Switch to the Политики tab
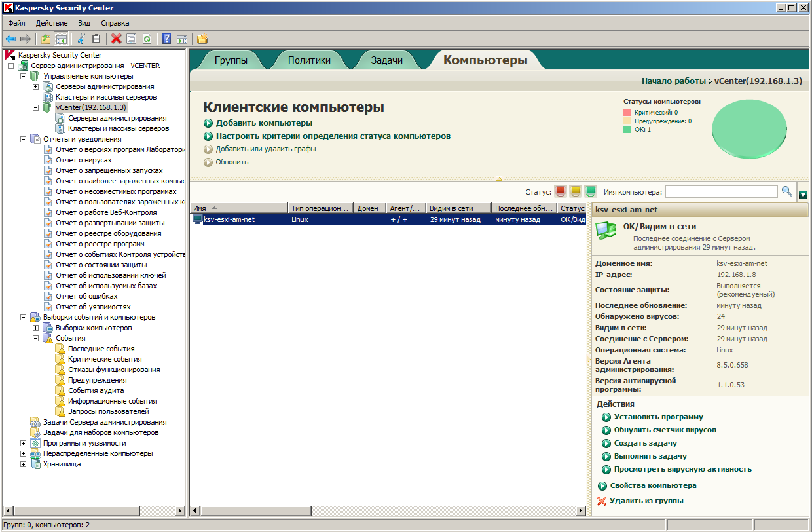This screenshot has height=532, width=812. (309, 60)
